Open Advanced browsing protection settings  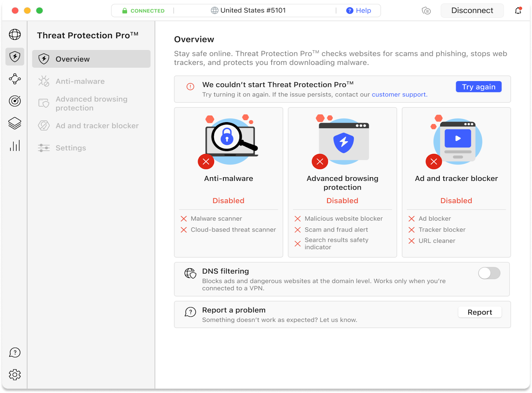[x=91, y=103]
